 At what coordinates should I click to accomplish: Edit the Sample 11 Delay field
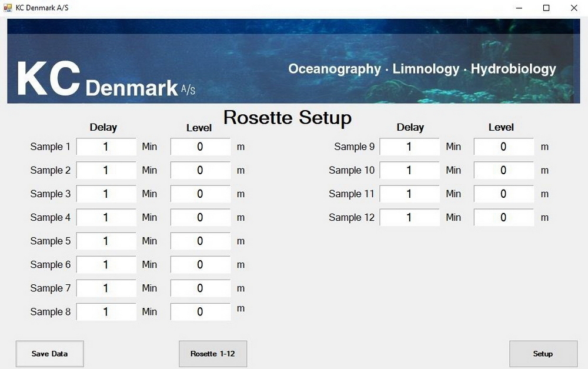409,194
